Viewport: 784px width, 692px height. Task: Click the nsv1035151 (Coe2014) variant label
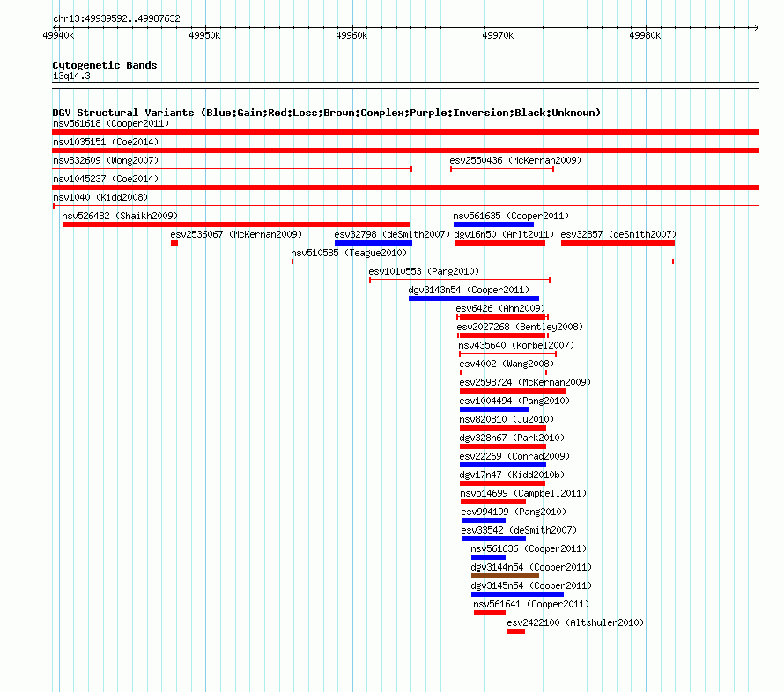coord(106,142)
